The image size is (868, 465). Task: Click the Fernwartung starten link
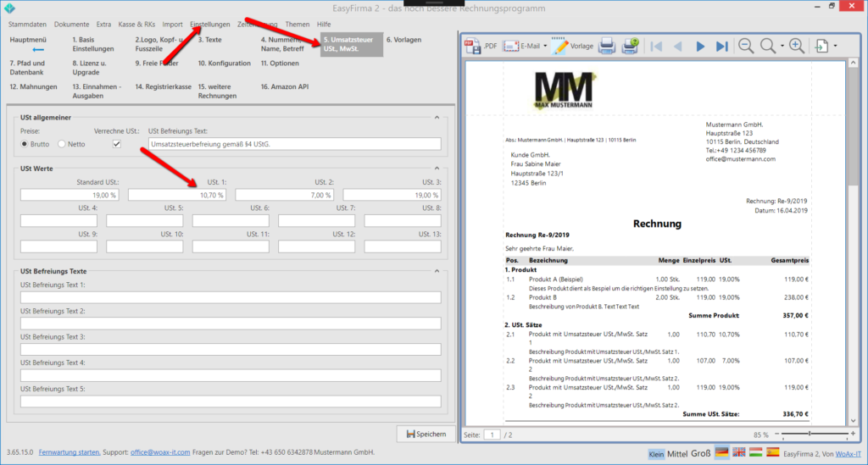click(x=70, y=452)
